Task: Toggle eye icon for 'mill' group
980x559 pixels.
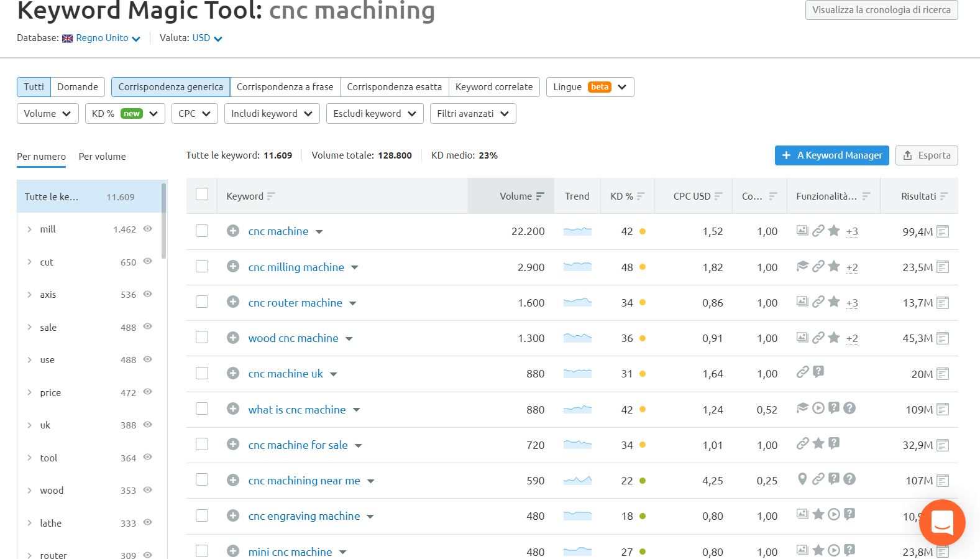Action: (148, 229)
